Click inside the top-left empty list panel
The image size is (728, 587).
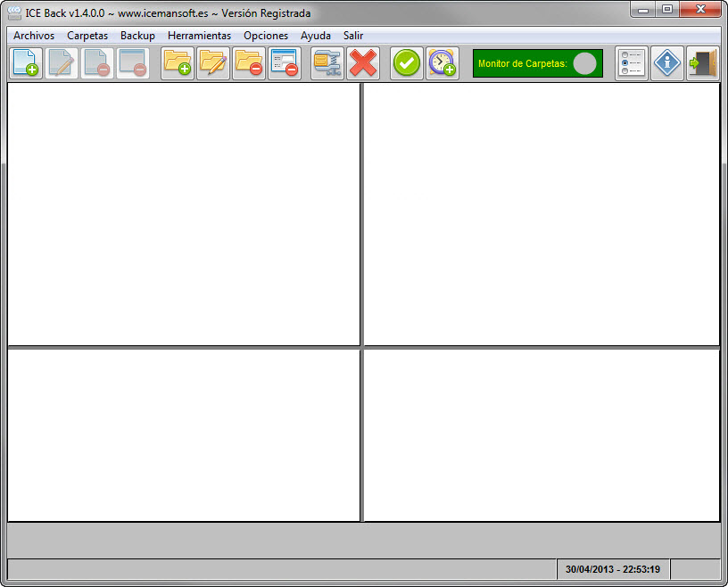click(x=183, y=214)
